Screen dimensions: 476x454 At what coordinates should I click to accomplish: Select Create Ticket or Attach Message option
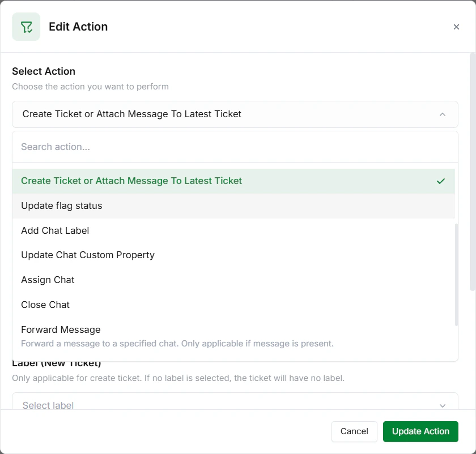click(x=131, y=181)
